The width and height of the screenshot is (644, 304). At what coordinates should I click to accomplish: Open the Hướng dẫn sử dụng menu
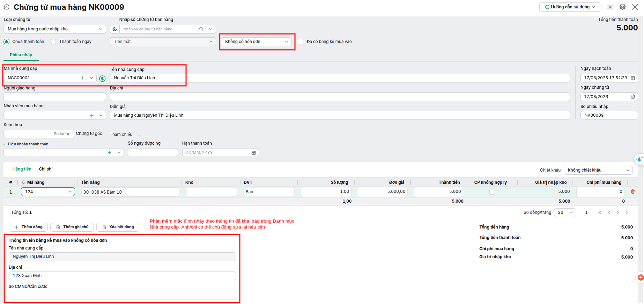point(570,7)
